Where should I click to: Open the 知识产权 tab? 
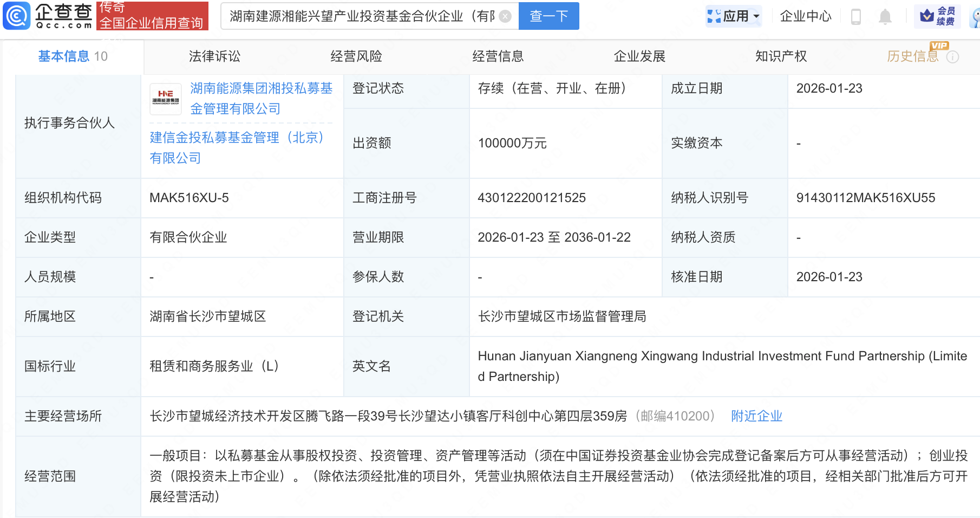pos(781,56)
